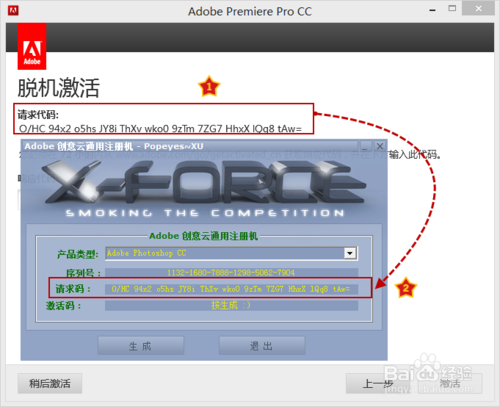The width and height of the screenshot is (500, 407).
Task: Click the 退出 button
Action: (x=262, y=346)
